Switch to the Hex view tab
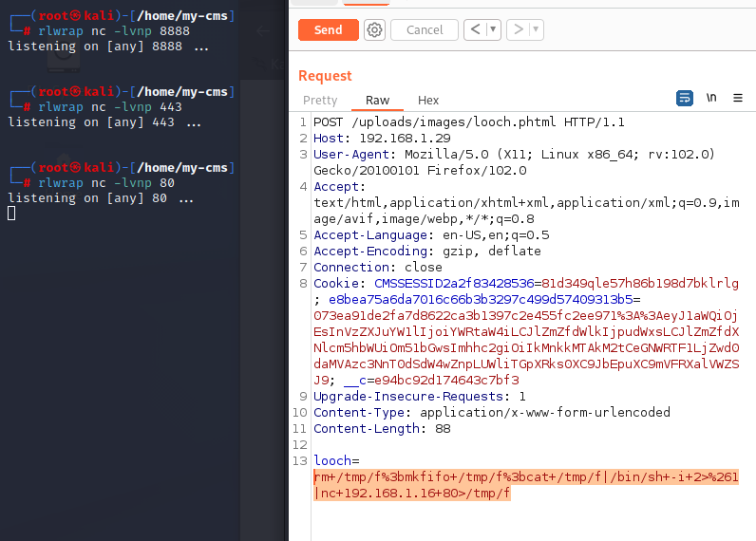Image resolution: width=756 pixels, height=541 pixels. 428,101
